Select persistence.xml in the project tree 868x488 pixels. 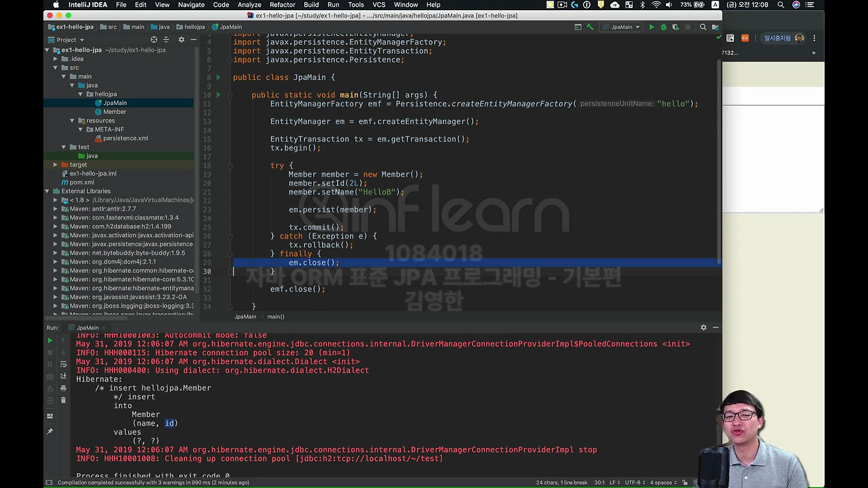click(120, 138)
